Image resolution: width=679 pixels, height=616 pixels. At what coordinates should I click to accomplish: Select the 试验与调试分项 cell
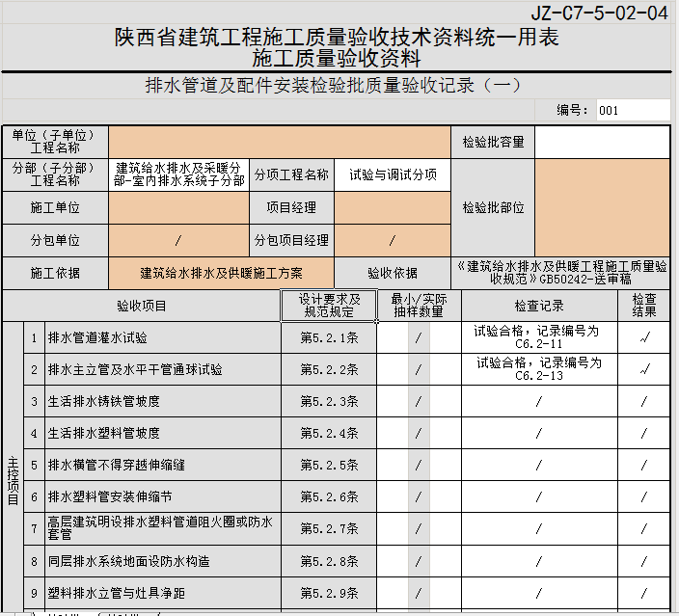[393, 174]
